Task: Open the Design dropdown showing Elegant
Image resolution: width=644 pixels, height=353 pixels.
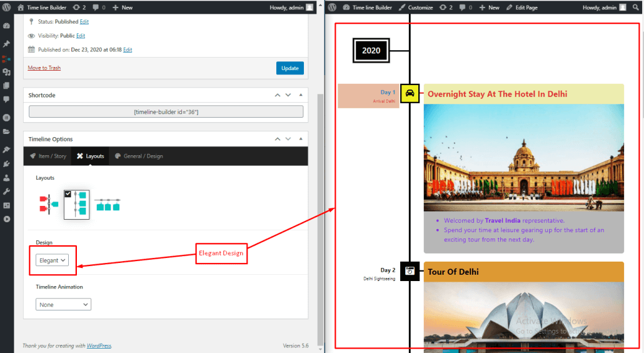Action: tap(53, 260)
